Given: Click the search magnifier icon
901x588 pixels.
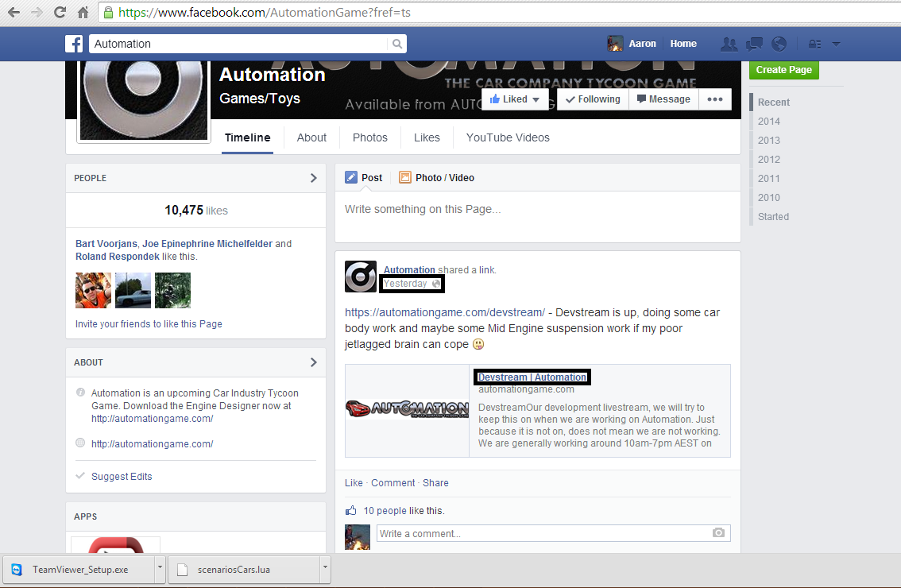Looking at the screenshot, I should point(396,44).
